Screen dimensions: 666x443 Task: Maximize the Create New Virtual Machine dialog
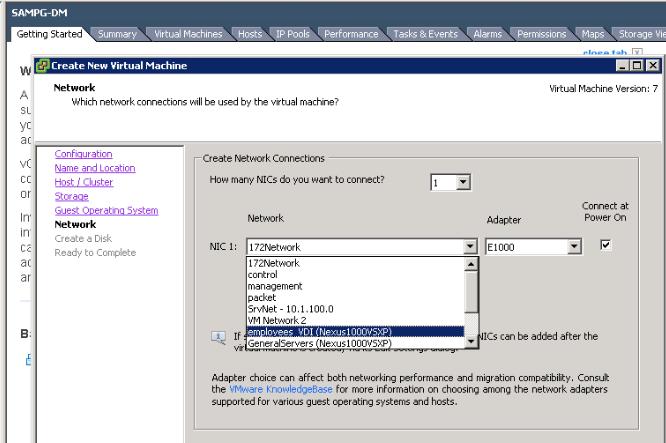[x=637, y=65]
